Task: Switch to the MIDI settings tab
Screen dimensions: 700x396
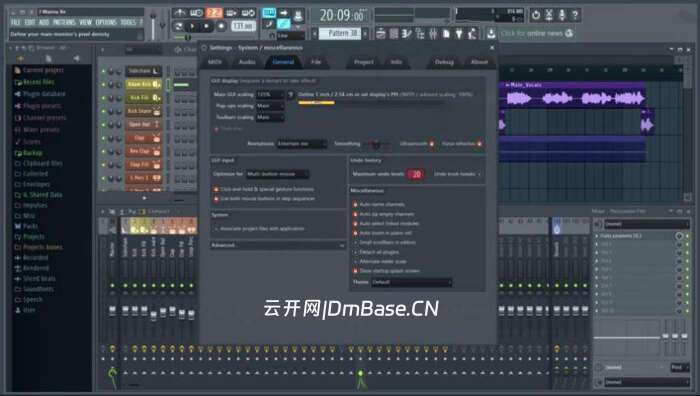Action: pos(215,62)
